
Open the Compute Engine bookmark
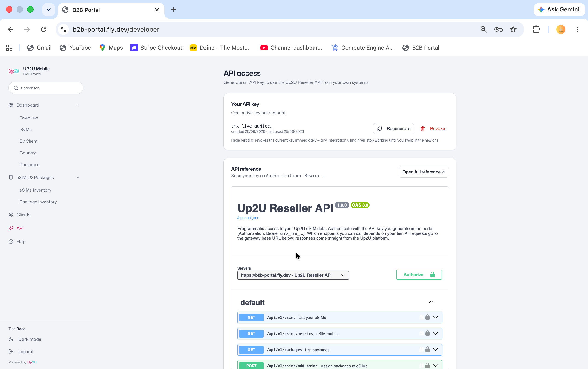point(362,48)
